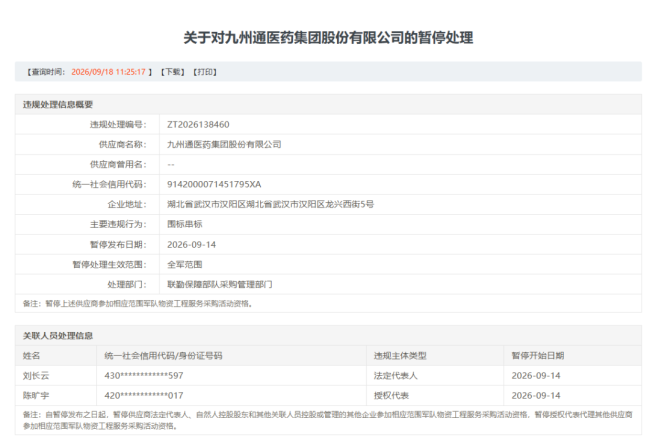The width and height of the screenshot is (650, 439).
Task: Select supplier name 九州通医药集团股份有限公司 value
Action: tap(224, 144)
